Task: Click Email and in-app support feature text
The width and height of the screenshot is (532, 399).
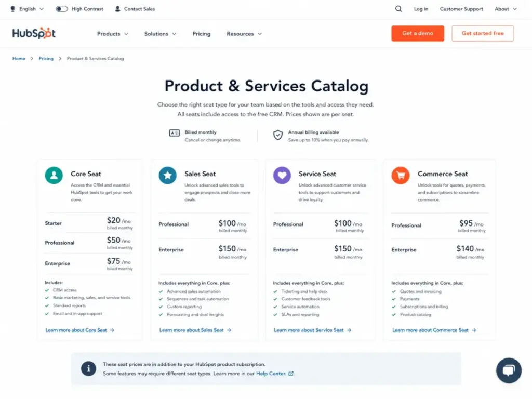Action: tap(77, 314)
